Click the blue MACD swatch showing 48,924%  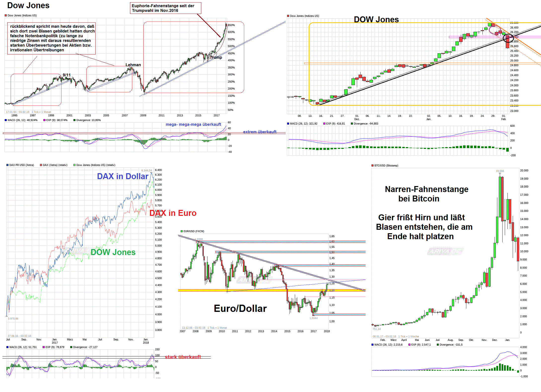click(6, 120)
